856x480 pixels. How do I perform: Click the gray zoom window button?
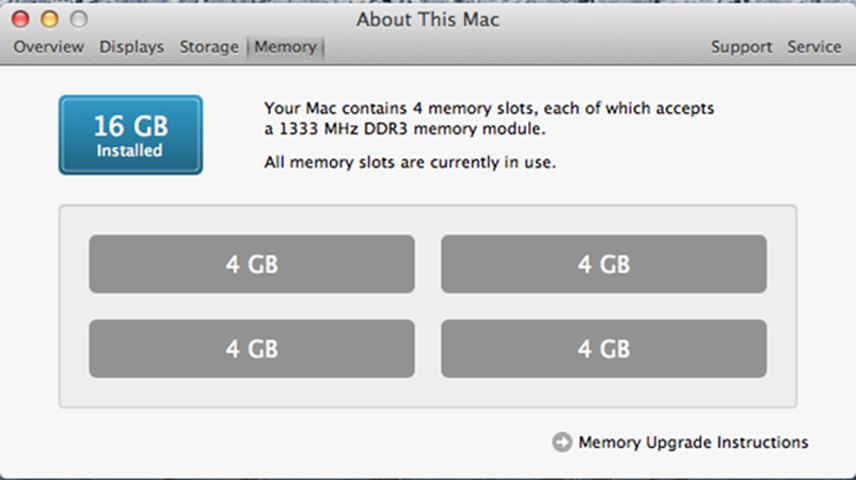pos(78,19)
